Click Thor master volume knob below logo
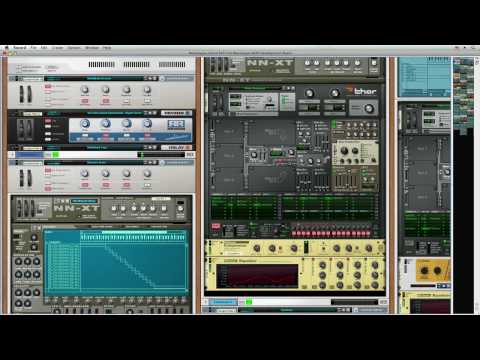The image size is (480, 360). [x=369, y=109]
